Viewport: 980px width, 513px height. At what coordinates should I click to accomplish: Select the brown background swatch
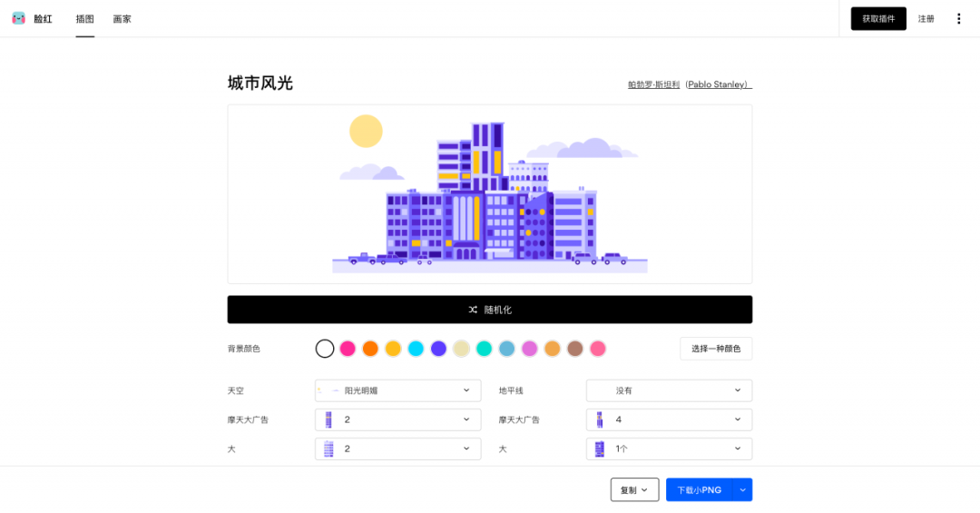pos(575,349)
